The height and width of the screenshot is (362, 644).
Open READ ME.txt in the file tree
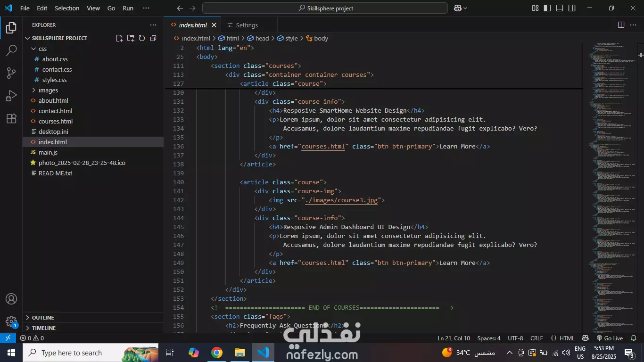(x=56, y=173)
